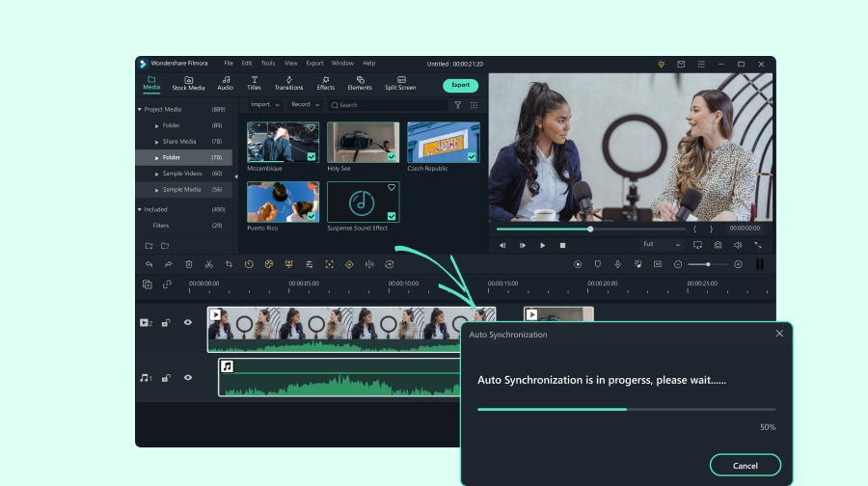
Task: Create new folder icon under media tree
Action: pyautogui.click(x=149, y=246)
